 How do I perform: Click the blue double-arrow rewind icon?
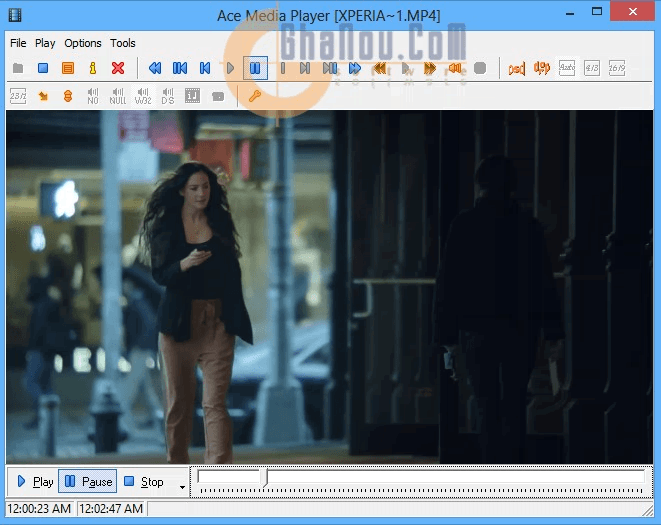point(155,68)
